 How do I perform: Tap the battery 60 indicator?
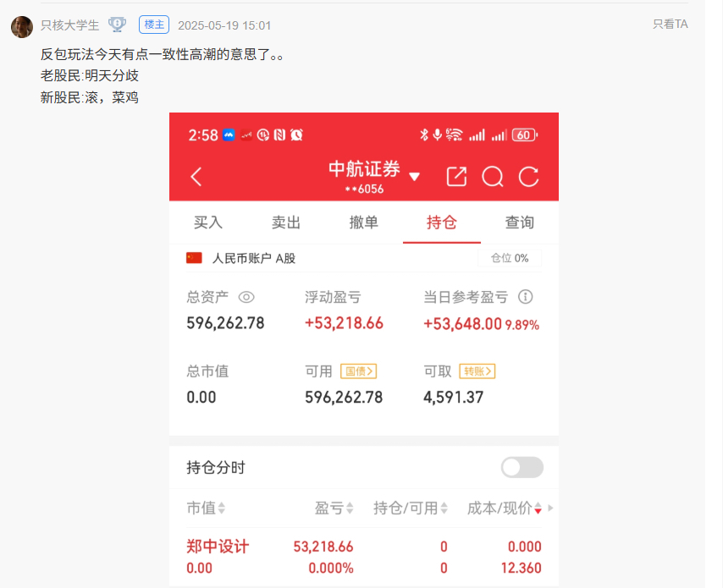525,135
